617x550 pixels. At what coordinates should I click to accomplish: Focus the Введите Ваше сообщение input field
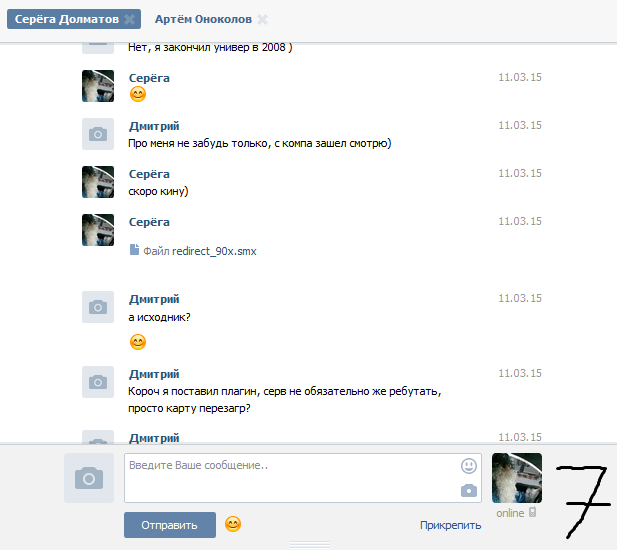(x=303, y=478)
